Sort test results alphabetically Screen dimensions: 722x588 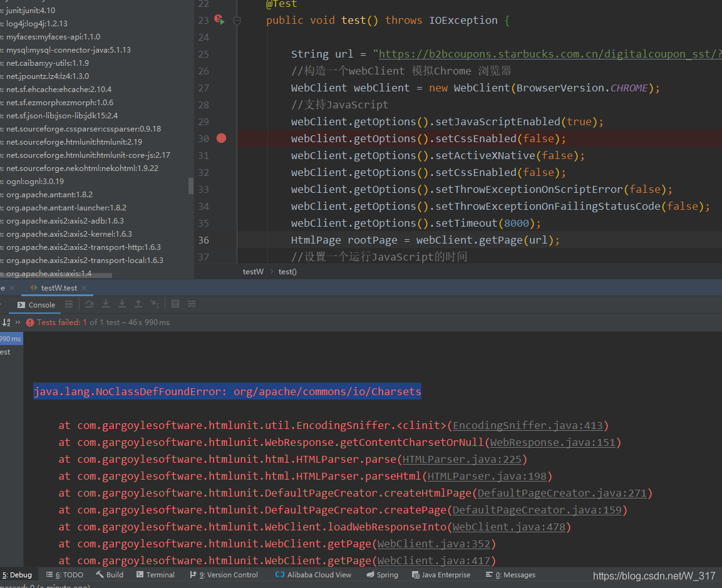coord(6,322)
